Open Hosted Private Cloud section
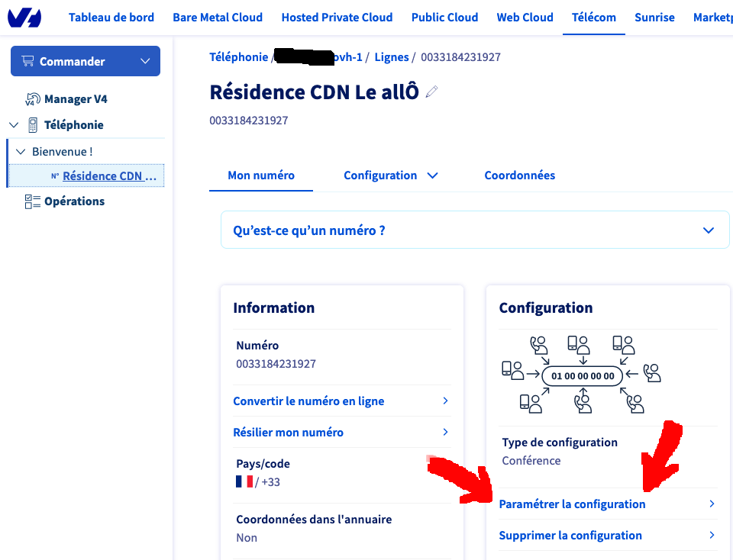Image resolution: width=733 pixels, height=560 pixels. point(337,18)
